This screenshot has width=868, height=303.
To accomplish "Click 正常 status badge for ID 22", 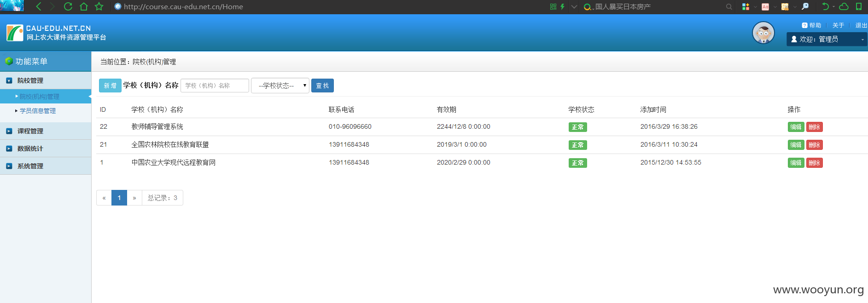I will 577,127.
